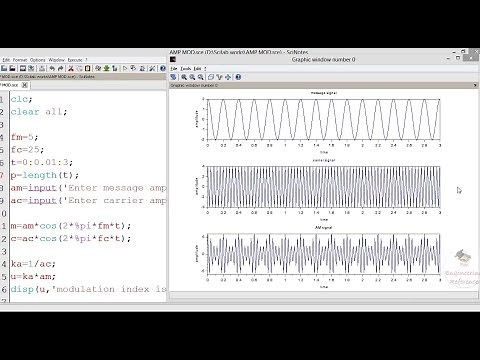Undo the last edit in SciNotes

pos(52,68)
